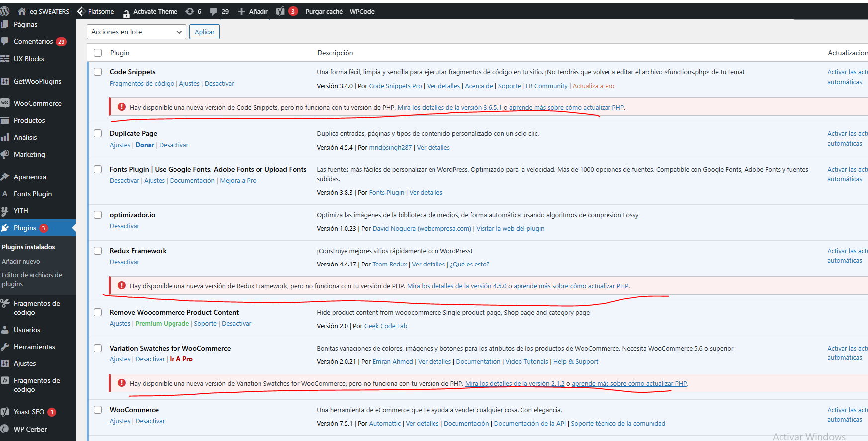Viewport: 868px width, 441px height.
Task: Sort by the Plugin column header
Action: pyautogui.click(x=120, y=53)
